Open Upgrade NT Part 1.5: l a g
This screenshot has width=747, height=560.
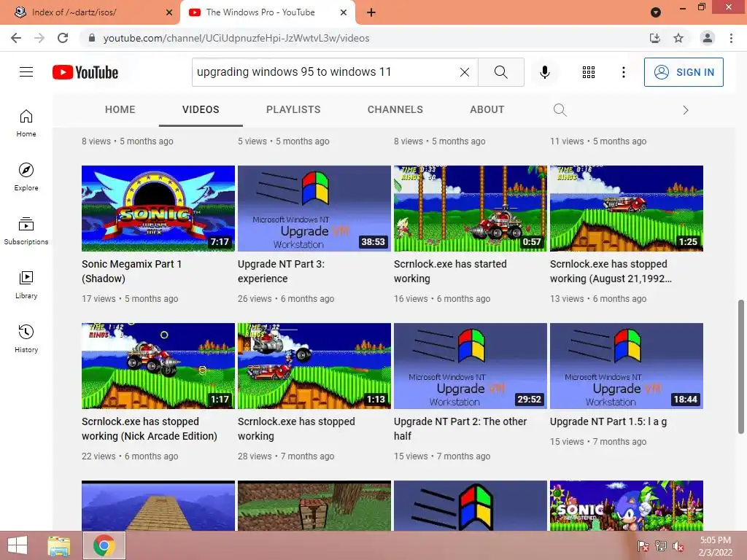(x=608, y=421)
